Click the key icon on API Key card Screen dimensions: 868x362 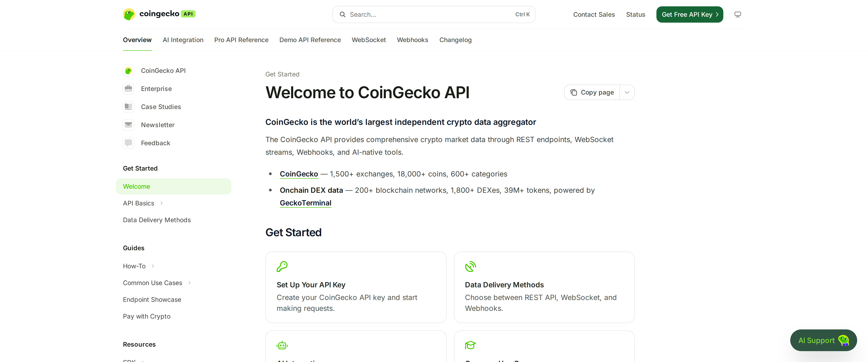(282, 267)
